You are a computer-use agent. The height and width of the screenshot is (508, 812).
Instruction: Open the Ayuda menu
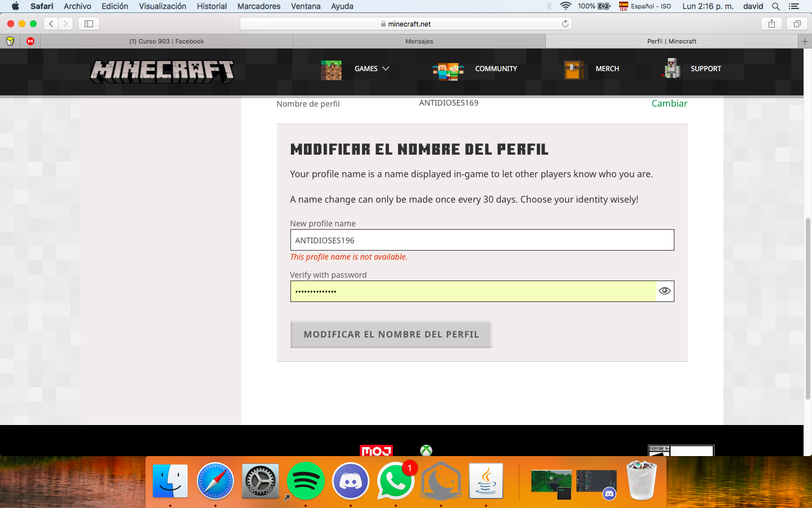342,6
